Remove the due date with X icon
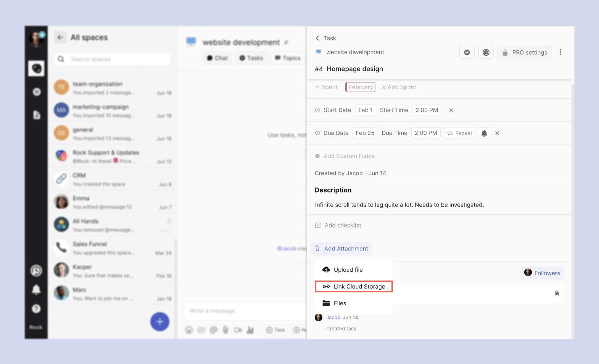 497,133
